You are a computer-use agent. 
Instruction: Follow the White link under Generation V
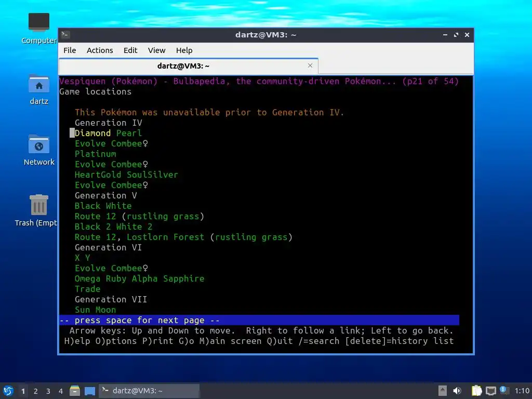tap(118, 206)
